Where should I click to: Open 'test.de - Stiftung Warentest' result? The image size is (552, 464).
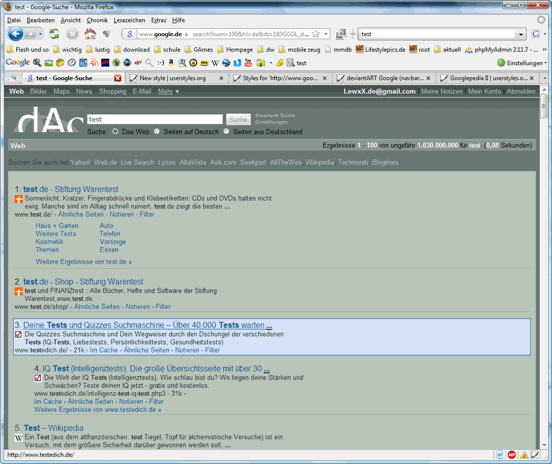click(x=71, y=189)
